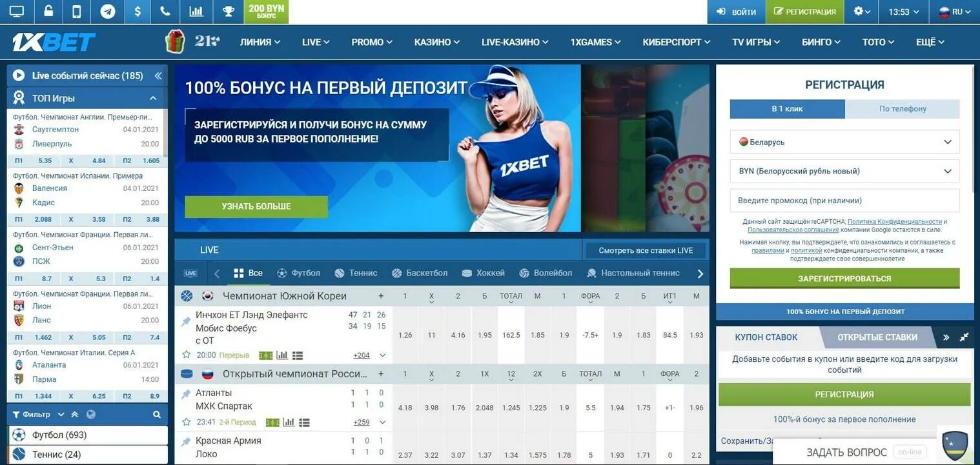Click odds 4.18 for Атланты win

[x=405, y=408]
